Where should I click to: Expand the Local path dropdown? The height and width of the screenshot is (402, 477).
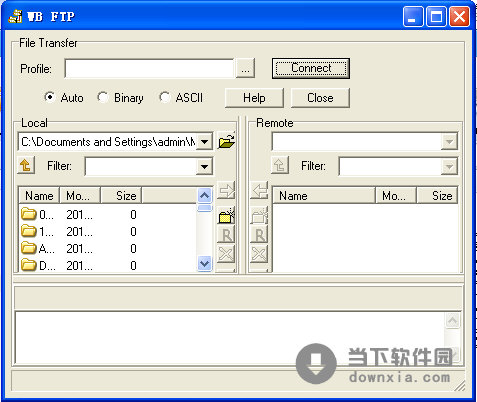coord(204,142)
